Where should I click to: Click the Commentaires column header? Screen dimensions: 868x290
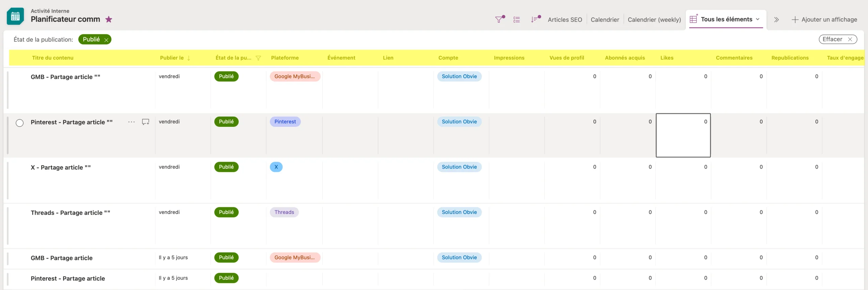734,58
